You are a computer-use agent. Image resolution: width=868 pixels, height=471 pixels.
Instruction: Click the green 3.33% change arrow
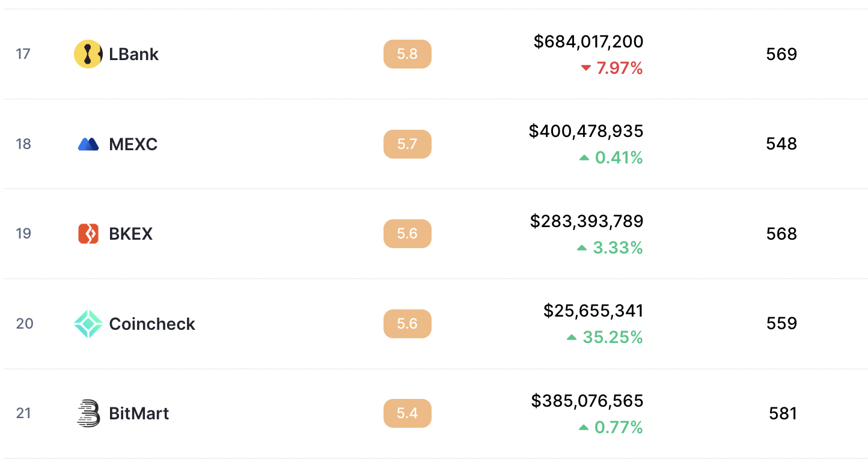(582, 248)
